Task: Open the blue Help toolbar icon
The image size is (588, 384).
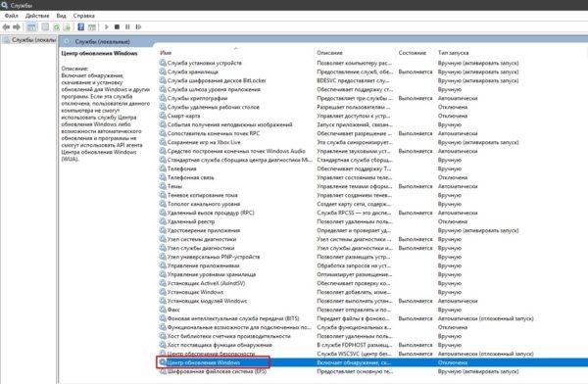Action: tap(81, 27)
